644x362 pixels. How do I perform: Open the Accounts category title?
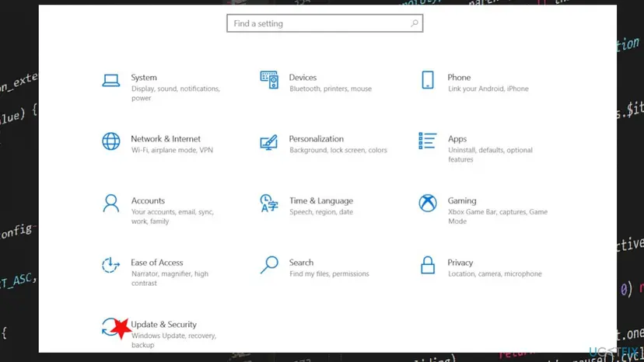148,200
